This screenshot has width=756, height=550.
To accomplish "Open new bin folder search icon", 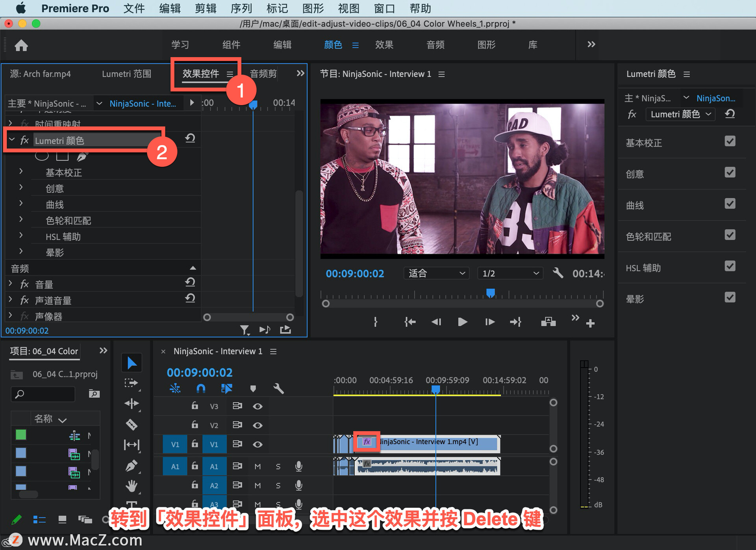I will click(x=94, y=394).
